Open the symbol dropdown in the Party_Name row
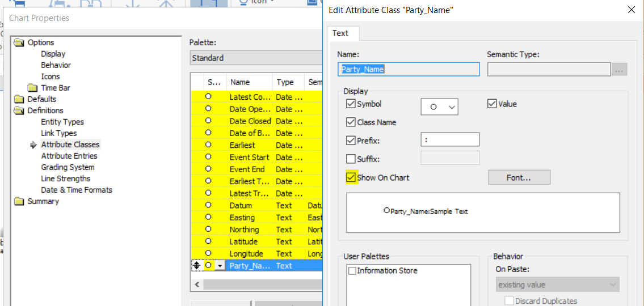 point(221,266)
